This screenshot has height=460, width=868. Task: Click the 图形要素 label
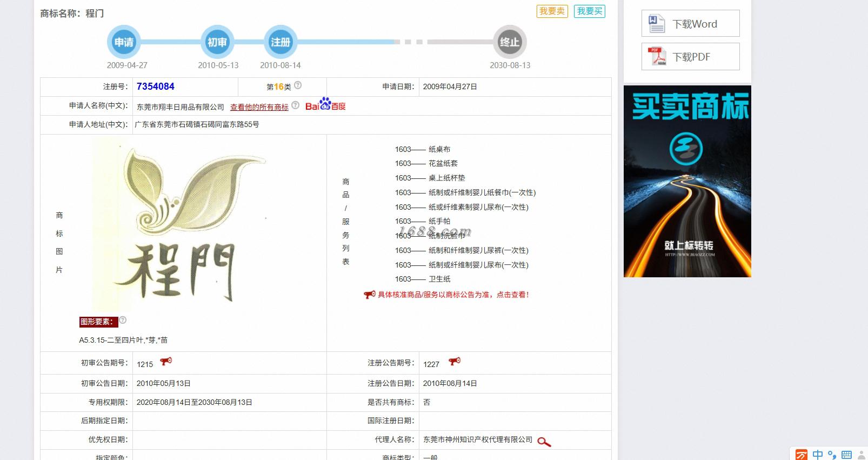tap(99, 322)
